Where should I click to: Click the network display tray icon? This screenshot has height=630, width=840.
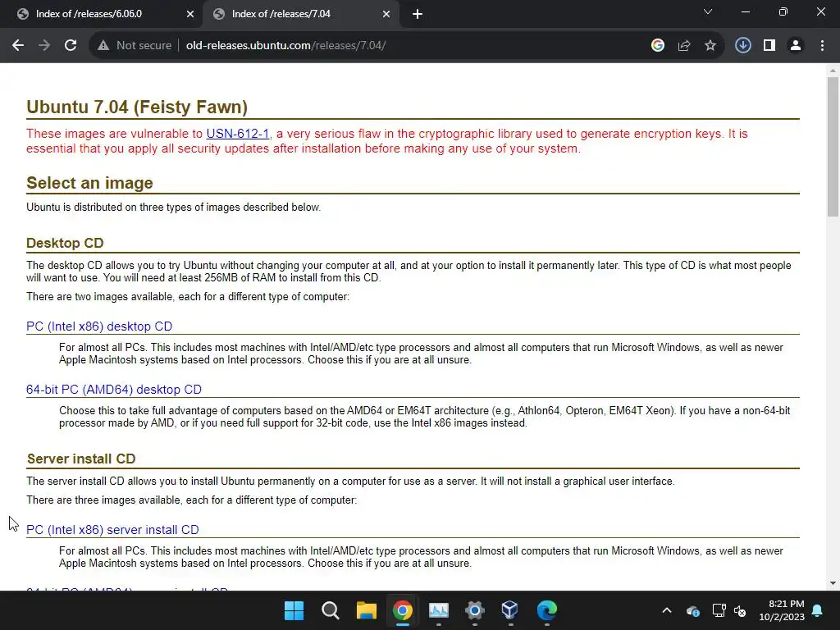click(x=719, y=610)
